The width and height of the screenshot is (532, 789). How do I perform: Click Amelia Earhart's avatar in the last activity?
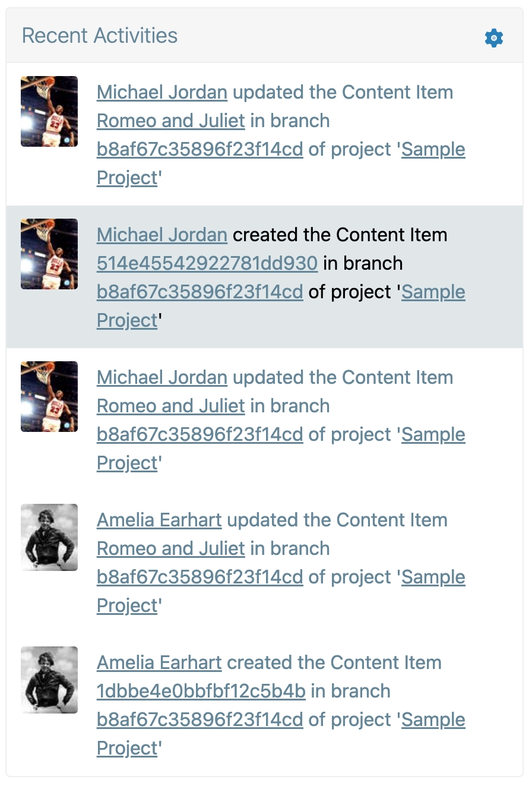click(x=49, y=680)
